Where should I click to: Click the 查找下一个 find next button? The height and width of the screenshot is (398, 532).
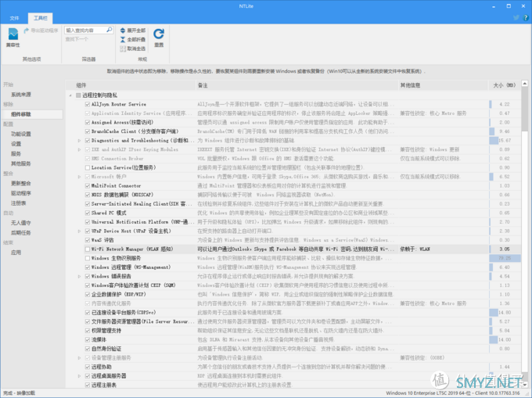click(x=77, y=39)
